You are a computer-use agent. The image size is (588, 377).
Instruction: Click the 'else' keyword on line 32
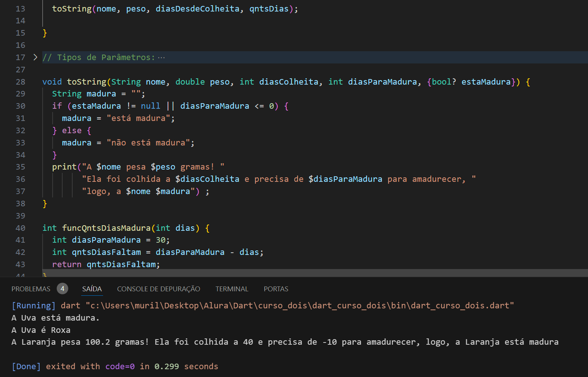click(x=72, y=130)
